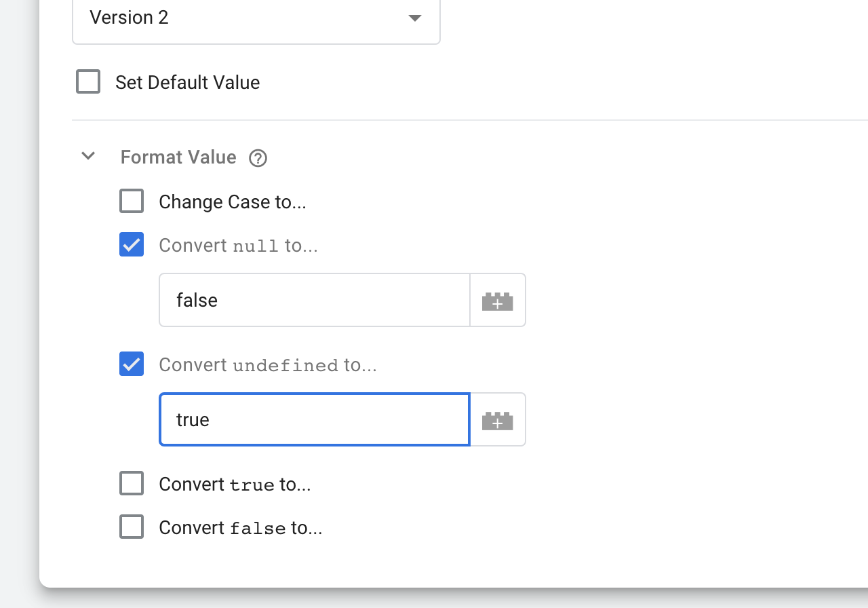Click the 'Set Default Value' label text
Viewport: 868px width, 608px height.
[187, 83]
